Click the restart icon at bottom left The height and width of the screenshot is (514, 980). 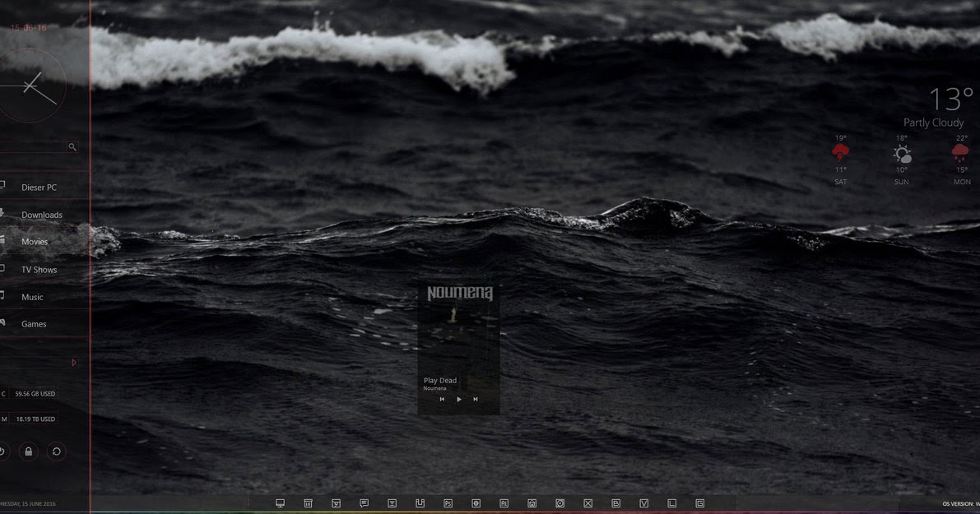tap(55, 451)
